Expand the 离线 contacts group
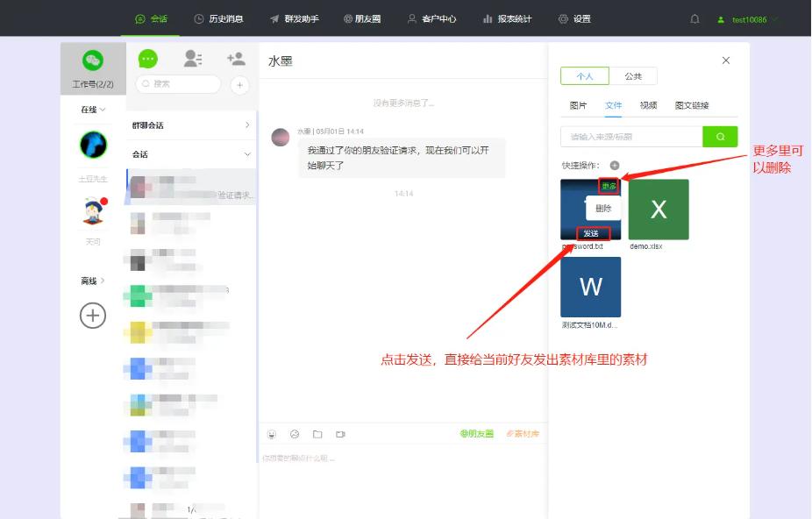Screen dimensions: 812x519 click(x=93, y=281)
